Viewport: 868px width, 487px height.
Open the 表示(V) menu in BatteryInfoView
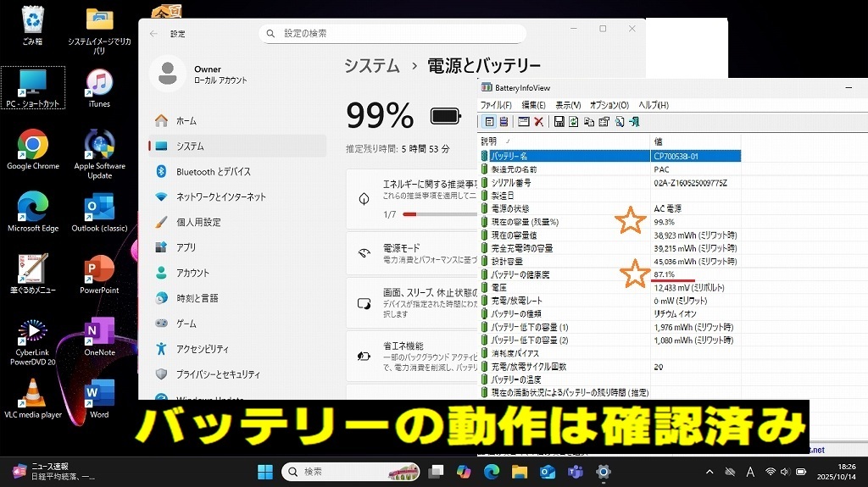click(568, 104)
